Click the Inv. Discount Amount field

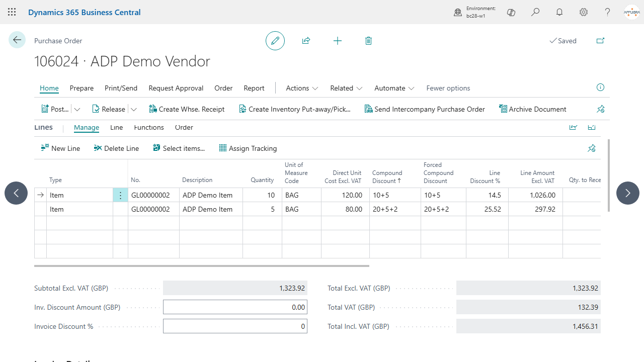click(x=235, y=307)
